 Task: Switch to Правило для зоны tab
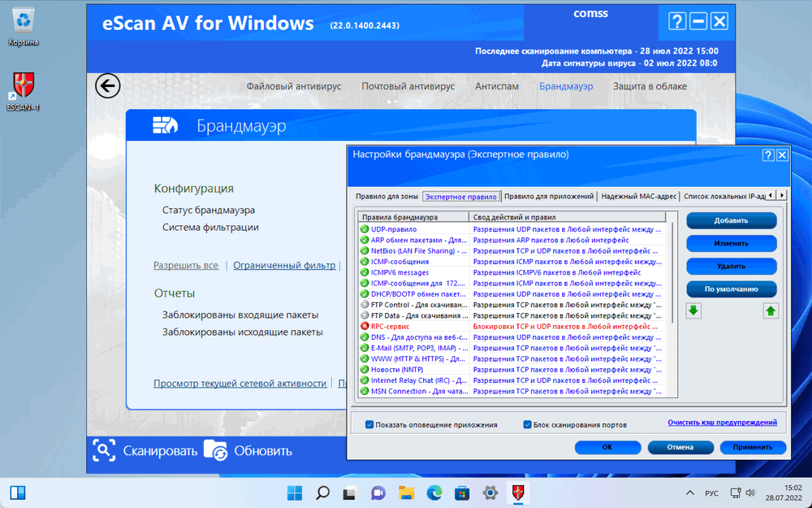[x=387, y=197]
